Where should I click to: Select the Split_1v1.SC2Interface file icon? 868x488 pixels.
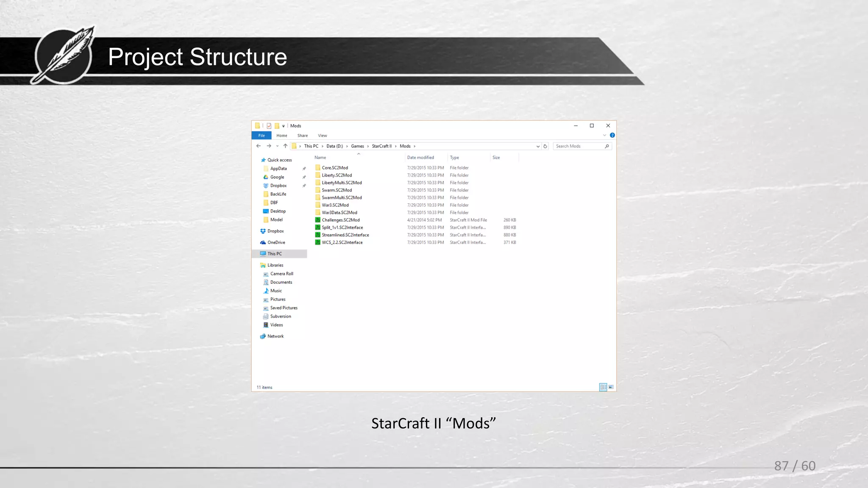[318, 227]
